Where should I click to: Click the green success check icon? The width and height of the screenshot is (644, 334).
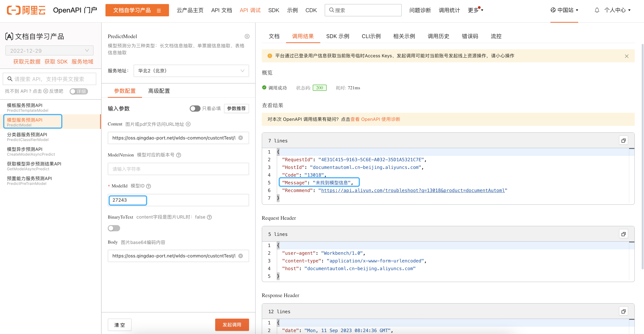[264, 87]
